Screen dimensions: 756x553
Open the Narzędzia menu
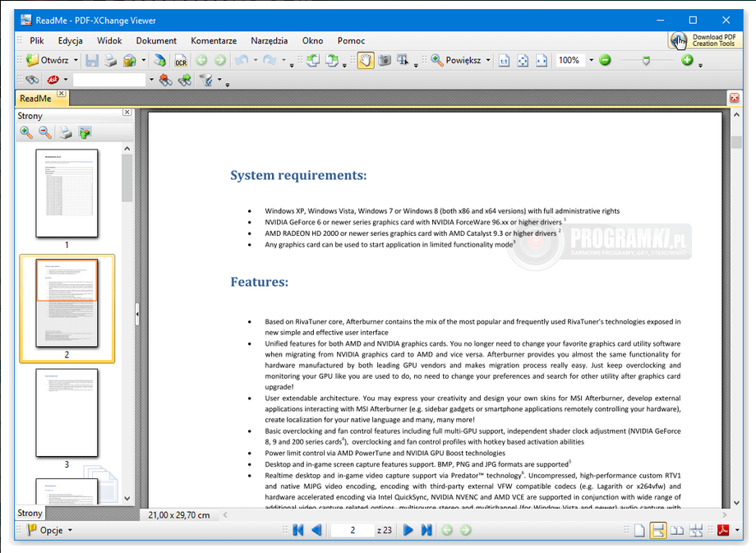tap(269, 41)
